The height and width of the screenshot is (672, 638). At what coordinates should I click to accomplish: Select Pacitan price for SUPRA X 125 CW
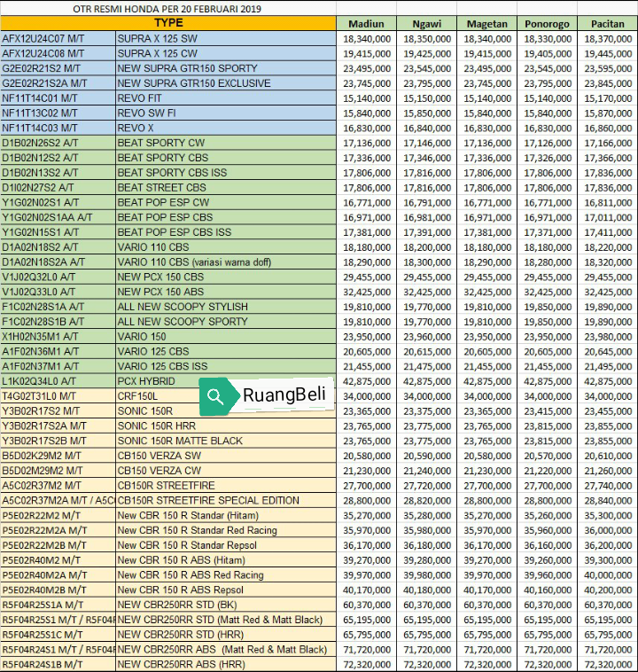tap(608, 53)
